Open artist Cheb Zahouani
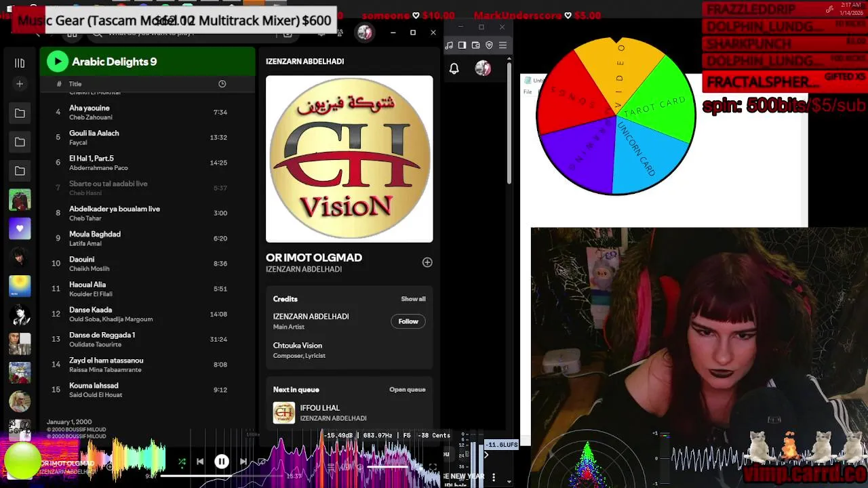This screenshot has height=488, width=868. (91, 117)
